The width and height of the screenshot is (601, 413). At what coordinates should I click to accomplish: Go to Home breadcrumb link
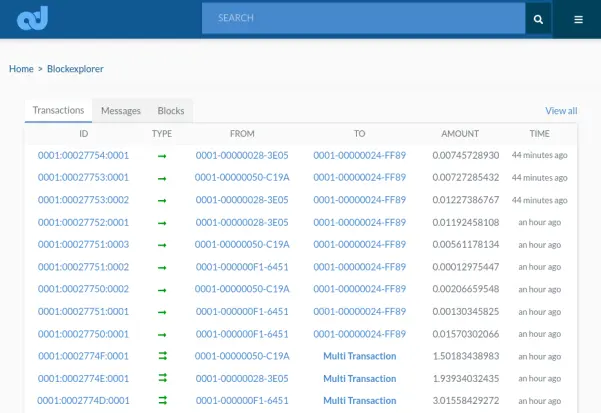[21, 69]
